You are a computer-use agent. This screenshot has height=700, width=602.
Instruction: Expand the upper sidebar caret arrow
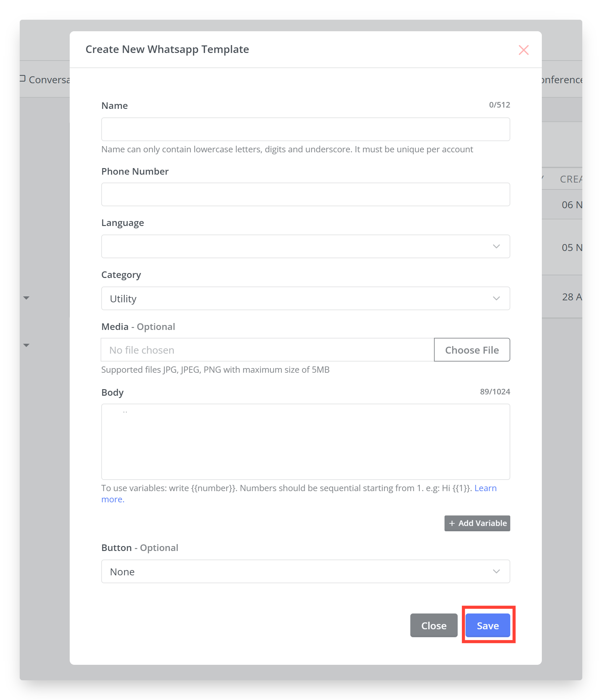pos(26,298)
